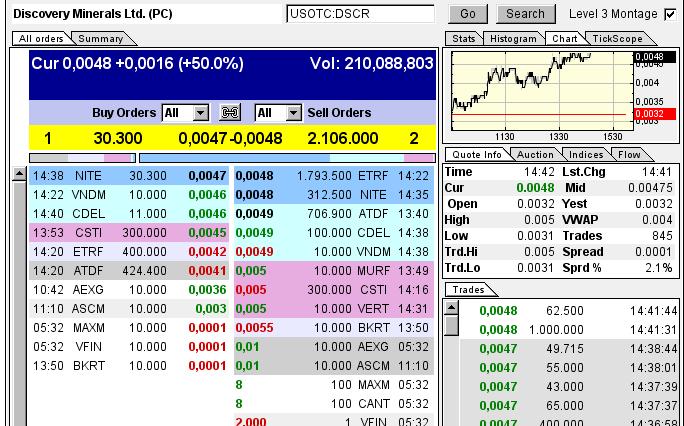Click the buy-side depth bar above the orders
The width and height of the screenshot is (684, 426).
[x=82, y=158]
